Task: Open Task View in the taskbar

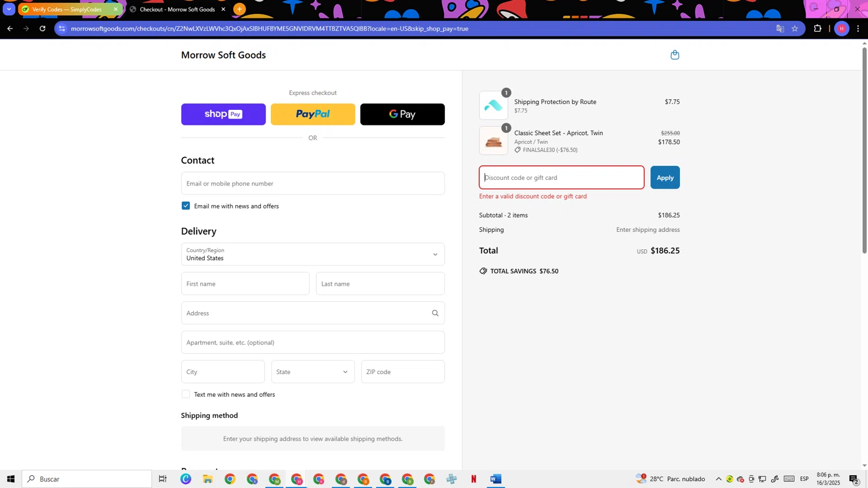Action: 163,479
